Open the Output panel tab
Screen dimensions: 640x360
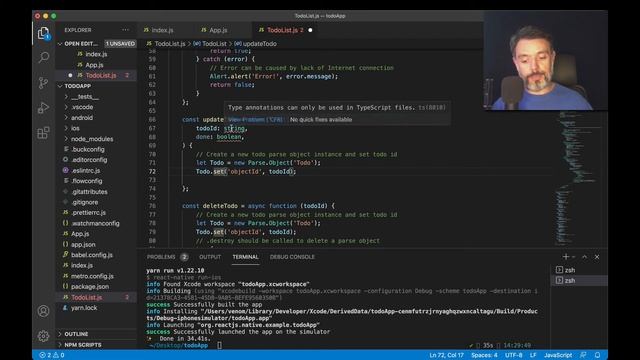click(x=210, y=257)
